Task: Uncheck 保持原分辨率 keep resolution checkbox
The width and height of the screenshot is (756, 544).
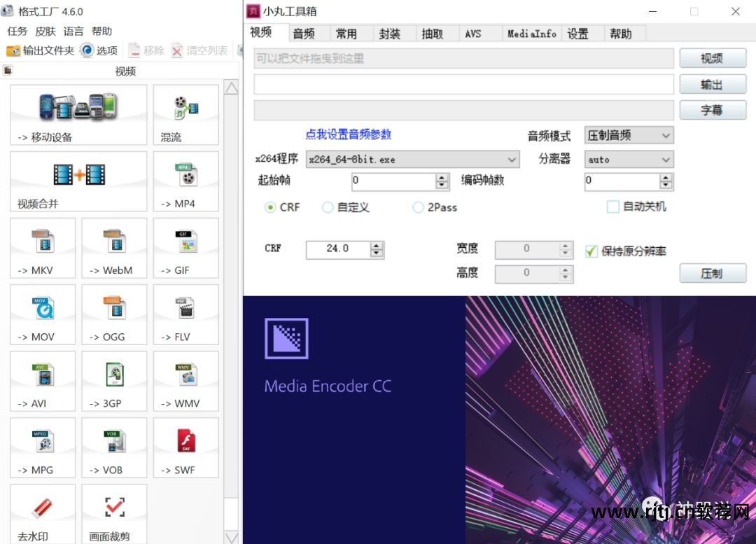Action: click(x=591, y=251)
